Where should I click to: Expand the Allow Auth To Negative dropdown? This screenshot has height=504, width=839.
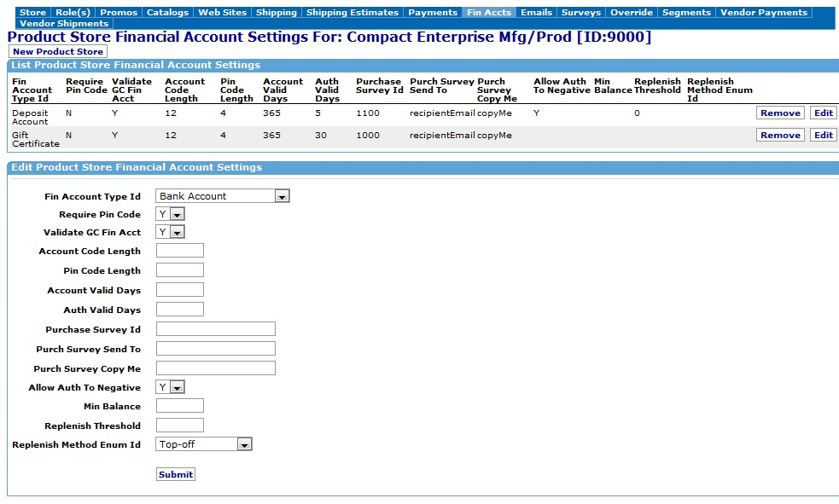(x=170, y=387)
